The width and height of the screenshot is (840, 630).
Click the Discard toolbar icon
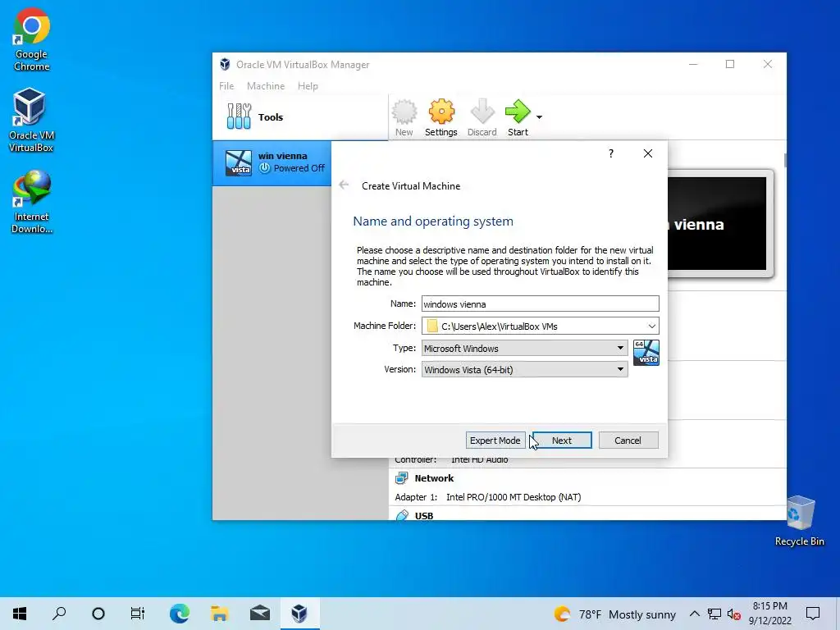[x=482, y=118]
